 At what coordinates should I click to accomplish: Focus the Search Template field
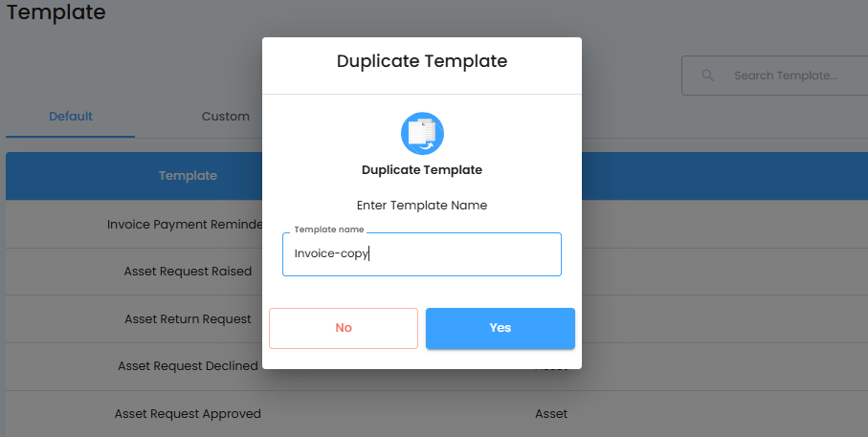tap(785, 76)
